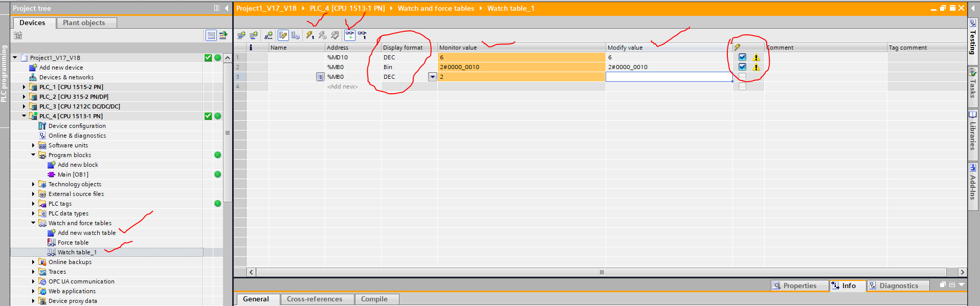Click Project tree column layout icon
The width and height of the screenshot is (980, 306).
217,8
